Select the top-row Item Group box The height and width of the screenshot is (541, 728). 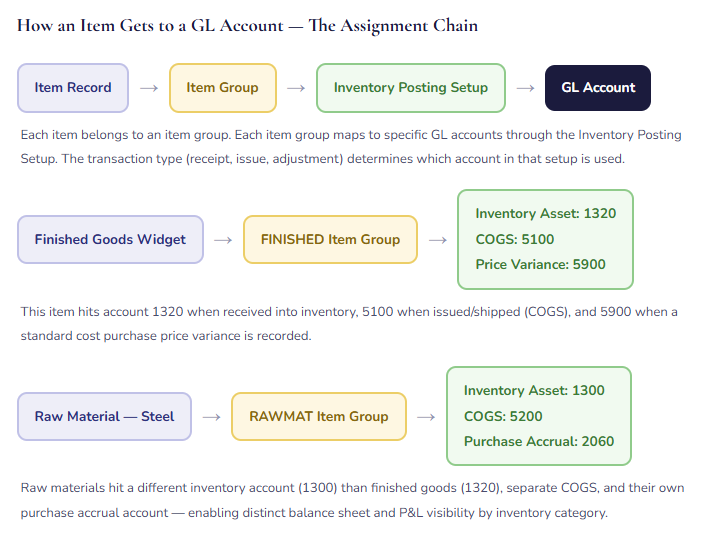tap(222, 88)
